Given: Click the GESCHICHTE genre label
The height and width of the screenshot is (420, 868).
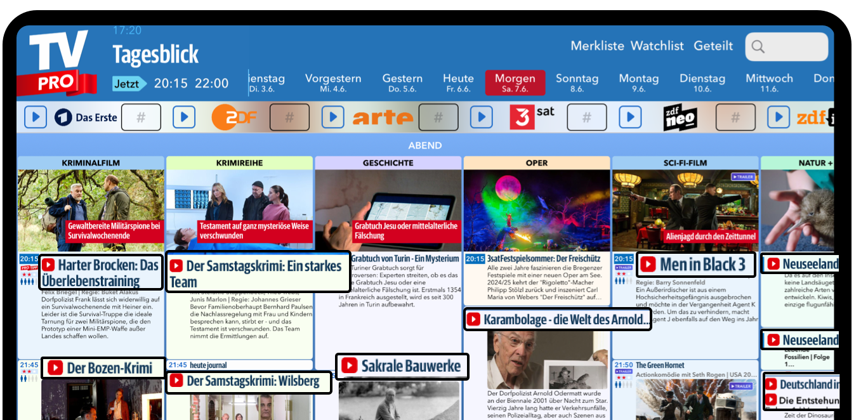Looking at the screenshot, I should click(x=388, y=163).
